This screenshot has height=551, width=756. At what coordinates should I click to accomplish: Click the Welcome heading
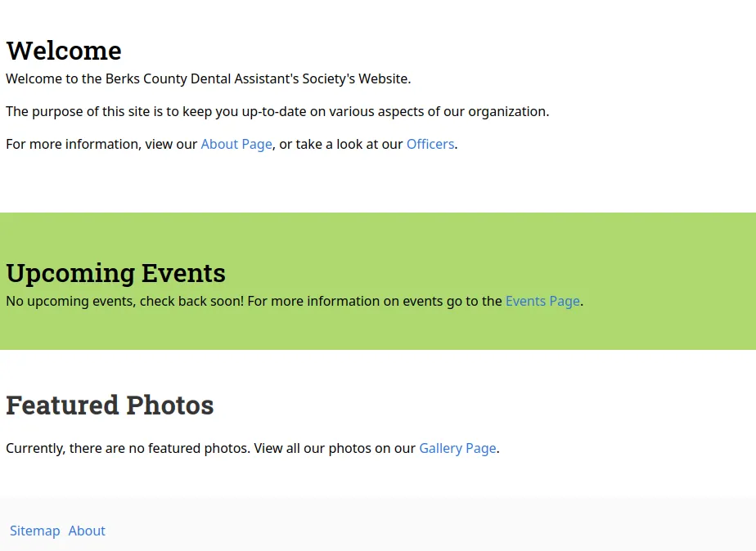pyautogui.click(x=64, y=51)
